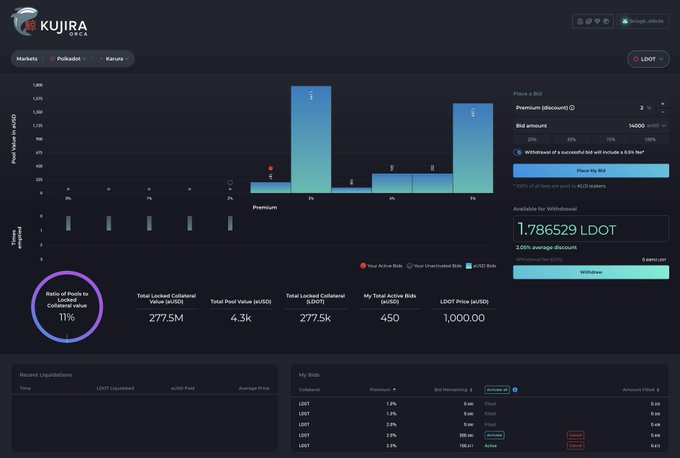Image resolution: width=680 pixels, height=458 pixels.
Task: Cancel the 2.0% LDOT bid
Action: (575, 435)
